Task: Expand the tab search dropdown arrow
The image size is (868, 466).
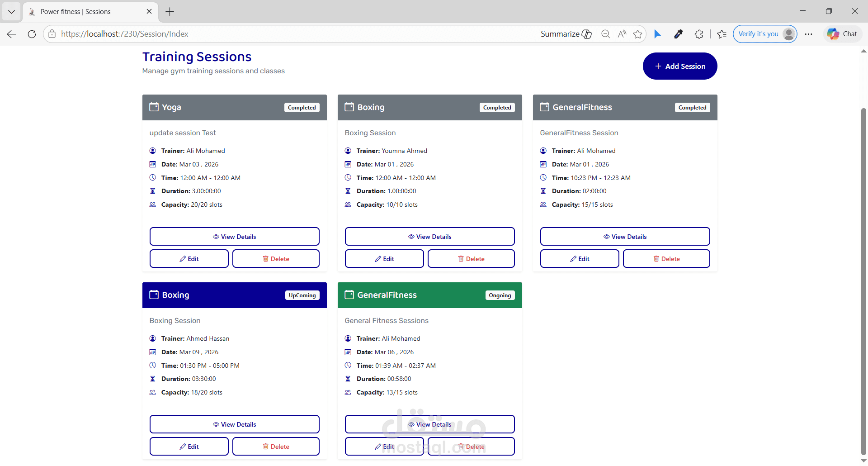Action: (11, 12)
